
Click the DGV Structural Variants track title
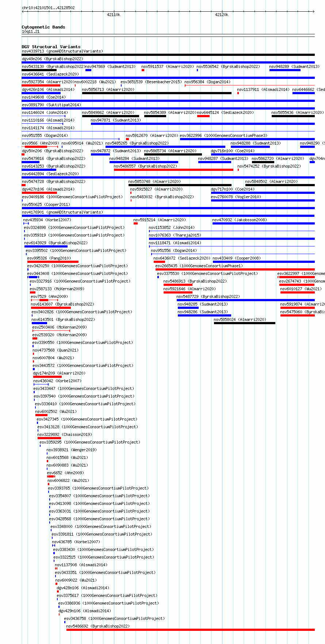[51, 47]
